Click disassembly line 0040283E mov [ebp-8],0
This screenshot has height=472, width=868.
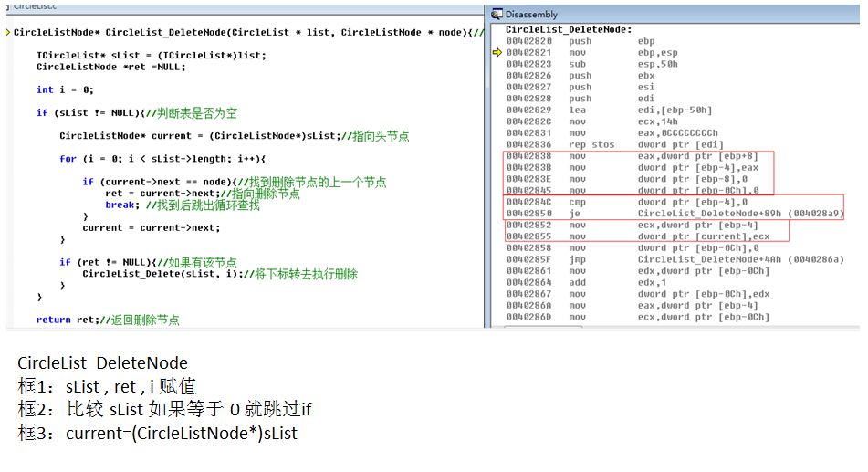click(x=627, y=179)
